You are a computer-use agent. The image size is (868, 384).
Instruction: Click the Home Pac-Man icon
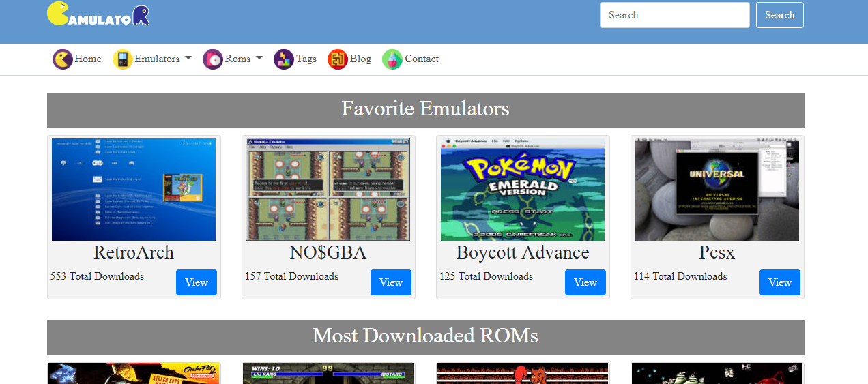click(x=63, y=59)
